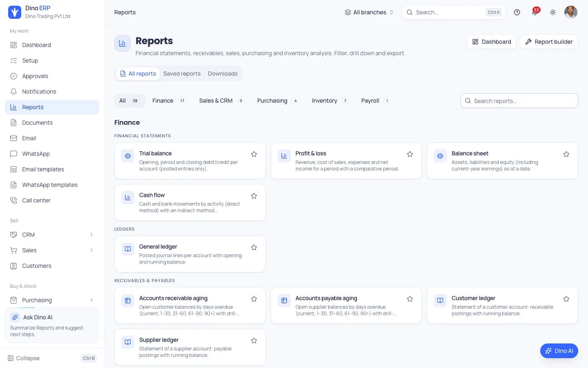Favorite the Supplier ledger report star
The image size is (588, 368).
[x=254, y=341]
